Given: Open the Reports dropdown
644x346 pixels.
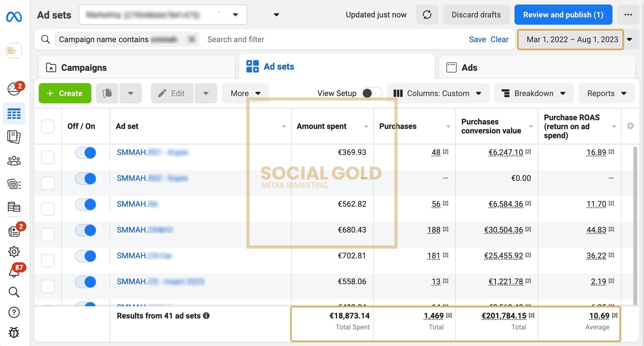Looking at the screenshot, I should [607, 93].
